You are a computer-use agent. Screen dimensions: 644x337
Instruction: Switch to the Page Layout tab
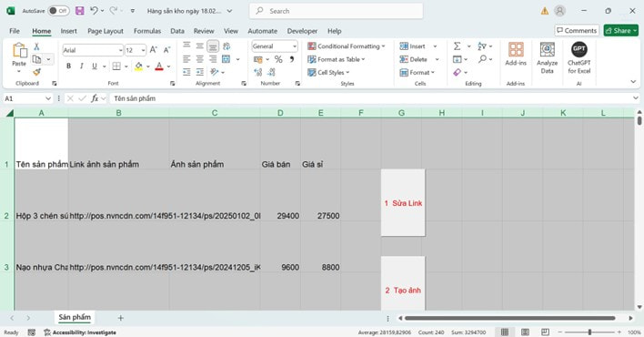(106, 31)
